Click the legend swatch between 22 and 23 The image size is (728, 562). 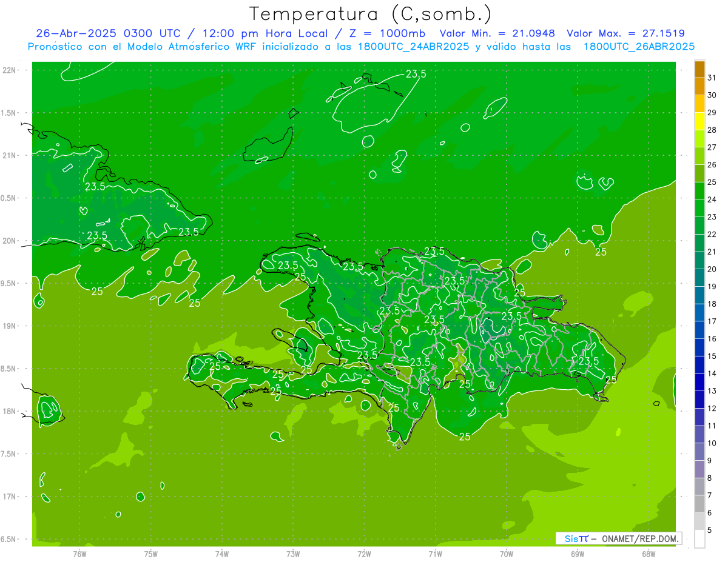coord(699,225)
